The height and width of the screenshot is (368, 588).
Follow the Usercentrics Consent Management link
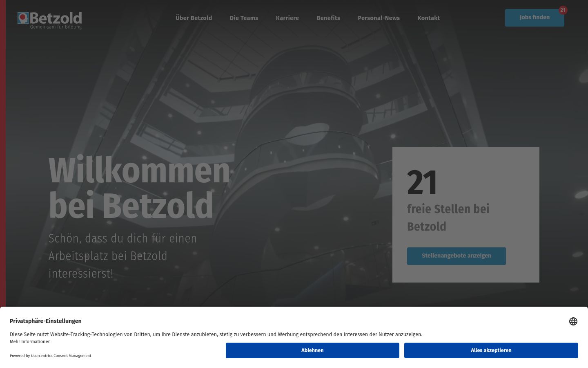click(x=61, y=356)
